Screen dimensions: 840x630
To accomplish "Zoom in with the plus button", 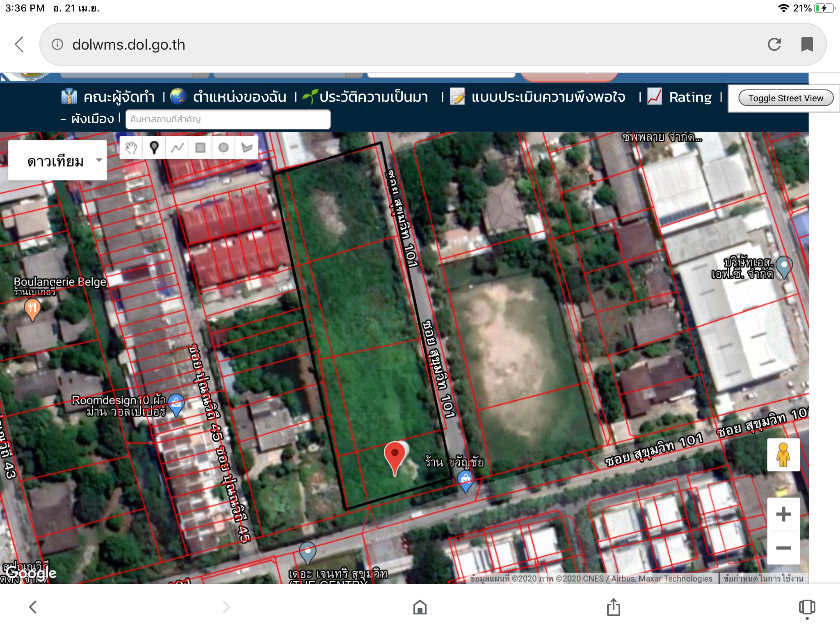I will [783, 514].
